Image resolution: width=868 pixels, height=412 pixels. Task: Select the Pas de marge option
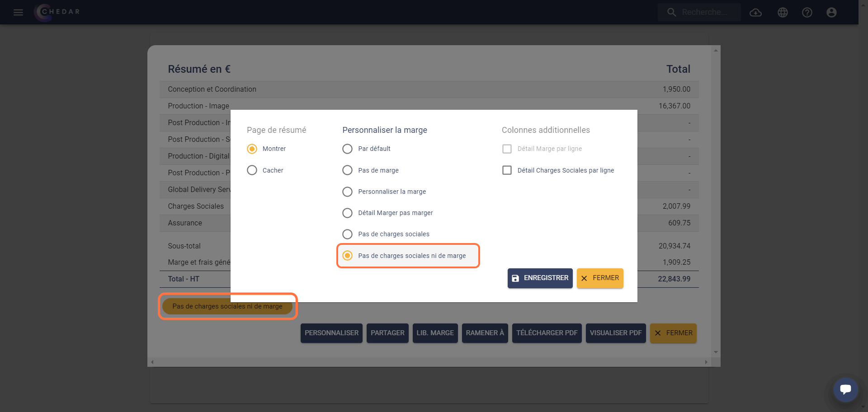pos(347,170)
